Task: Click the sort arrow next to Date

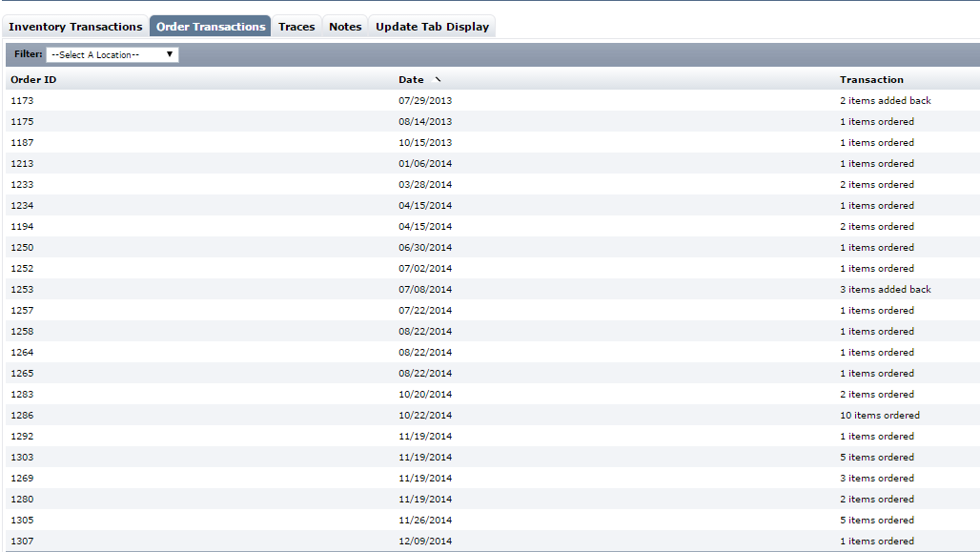Action: tap(438, 79)
